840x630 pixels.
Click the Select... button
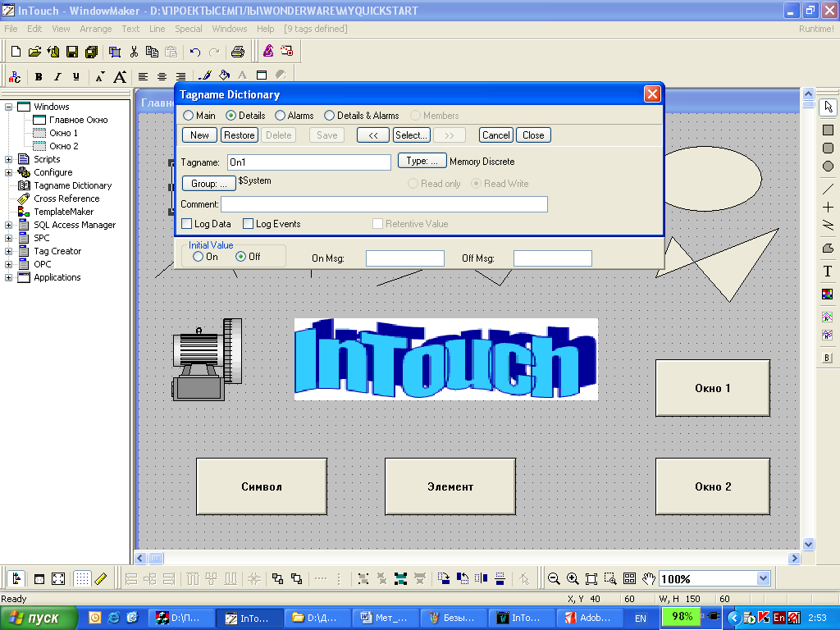coord(411,135)
